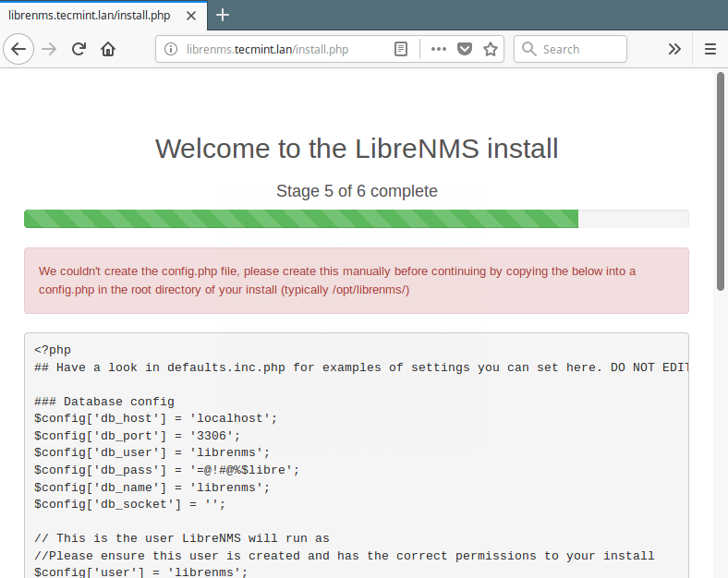This screenshot has height=578, width=728.
Task: Show site information for librenms.tecmint.lan
Action: 171,49
